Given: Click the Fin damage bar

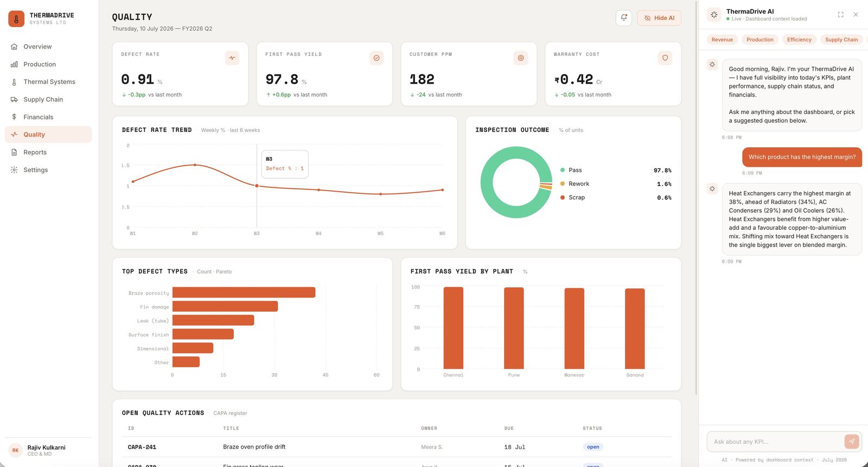Looking at the screenshot, I should tap(225, 306).
